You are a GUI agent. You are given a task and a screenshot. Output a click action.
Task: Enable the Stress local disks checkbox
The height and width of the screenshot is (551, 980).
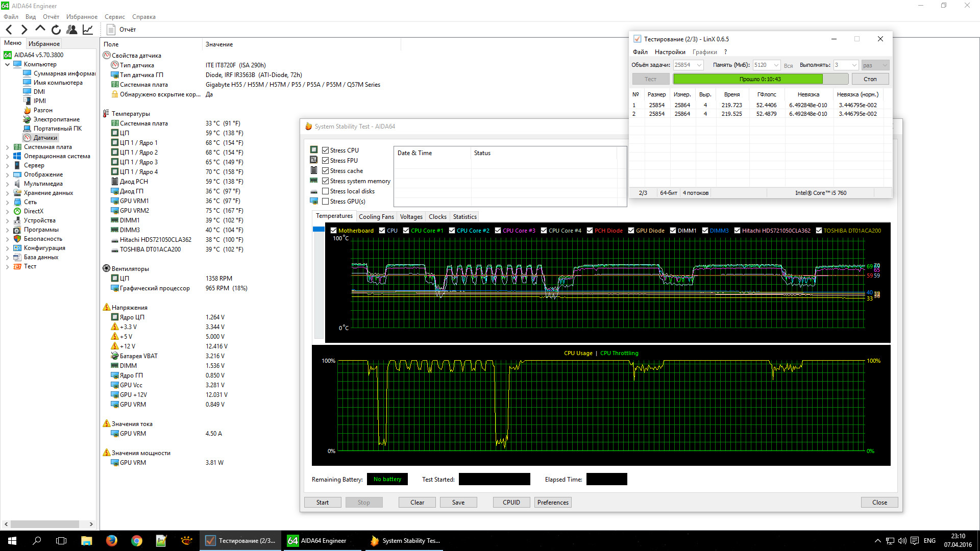point(325,191)
